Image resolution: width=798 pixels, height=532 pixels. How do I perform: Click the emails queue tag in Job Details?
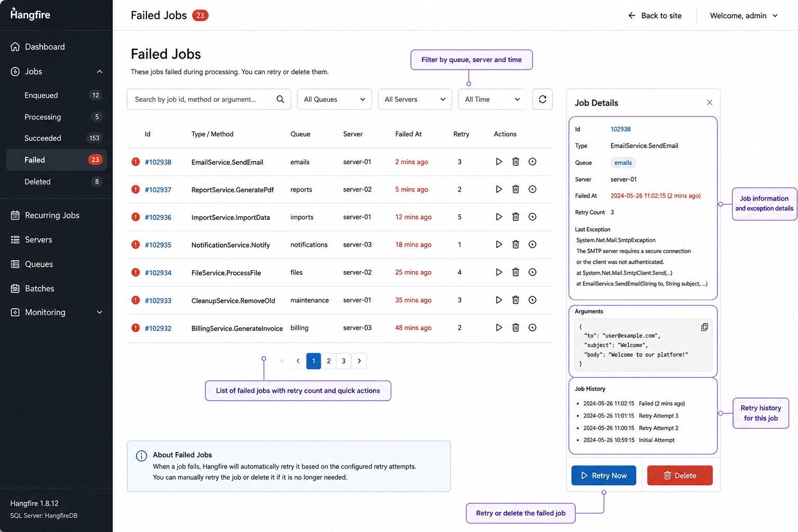(623, 163)
